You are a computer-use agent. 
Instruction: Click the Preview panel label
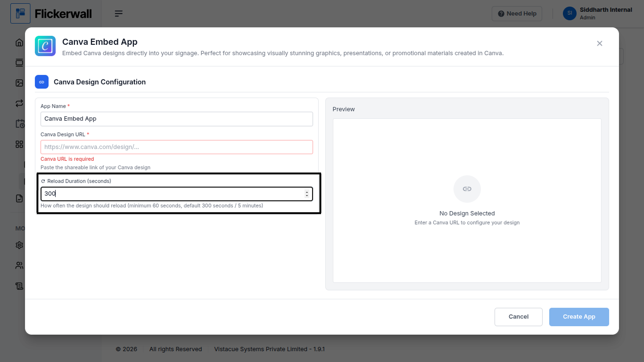click(x=344, y=109)
